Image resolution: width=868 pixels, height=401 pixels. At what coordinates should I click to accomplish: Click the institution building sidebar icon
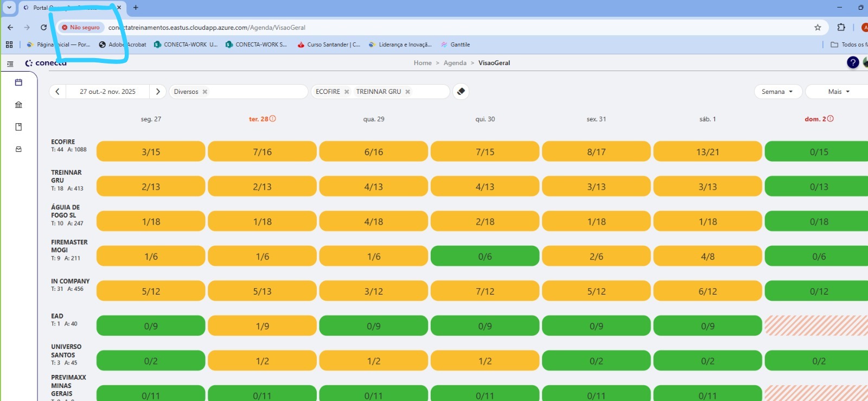[x=18, y=105]
